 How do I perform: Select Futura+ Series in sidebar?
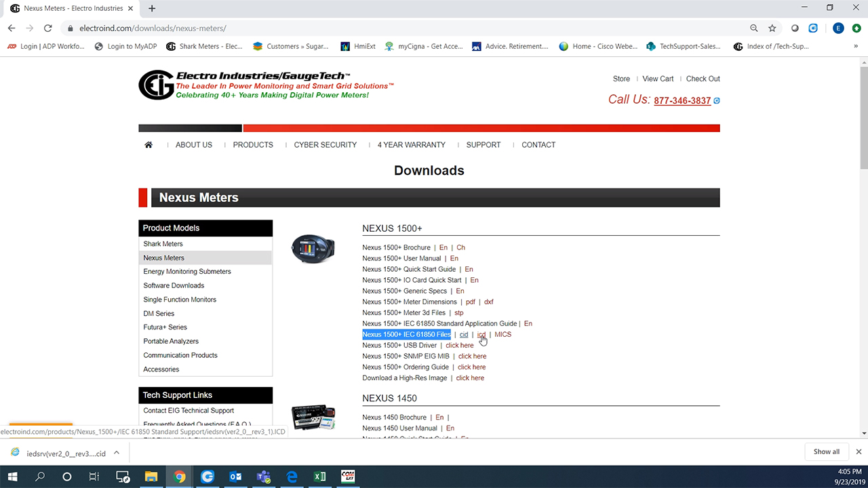(165, 327)
